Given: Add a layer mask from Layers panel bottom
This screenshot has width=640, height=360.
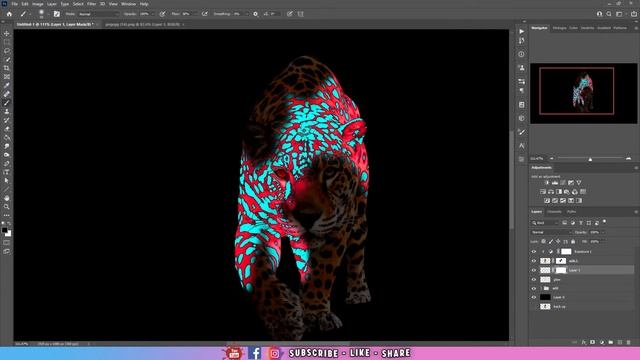Looking at the screenshot, I should coord(593,342).
